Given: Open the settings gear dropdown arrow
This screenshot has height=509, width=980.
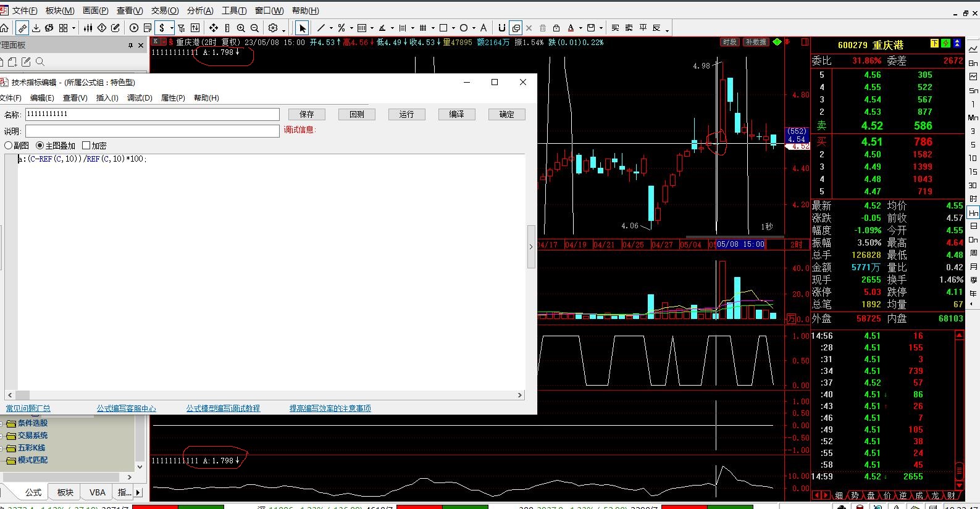Looking at the screenshot, I should (x=283, y=29).
